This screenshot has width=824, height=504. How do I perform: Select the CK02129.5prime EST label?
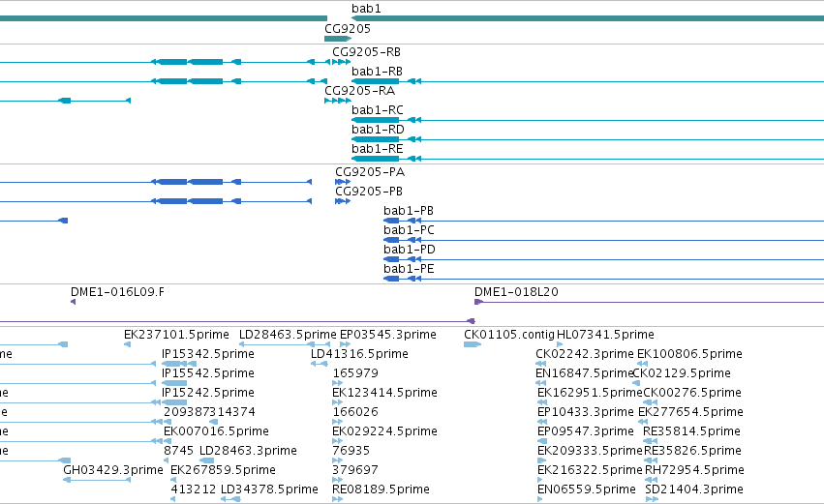(682, 373)
